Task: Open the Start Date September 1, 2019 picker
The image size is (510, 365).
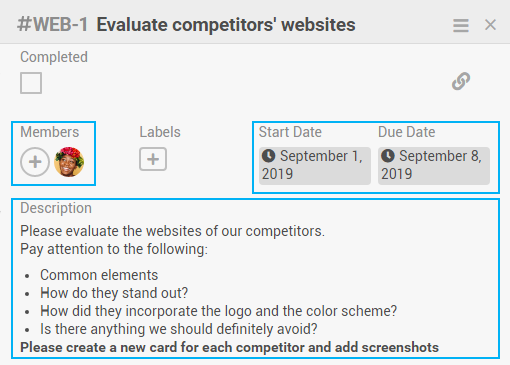Action: point(315,166)
